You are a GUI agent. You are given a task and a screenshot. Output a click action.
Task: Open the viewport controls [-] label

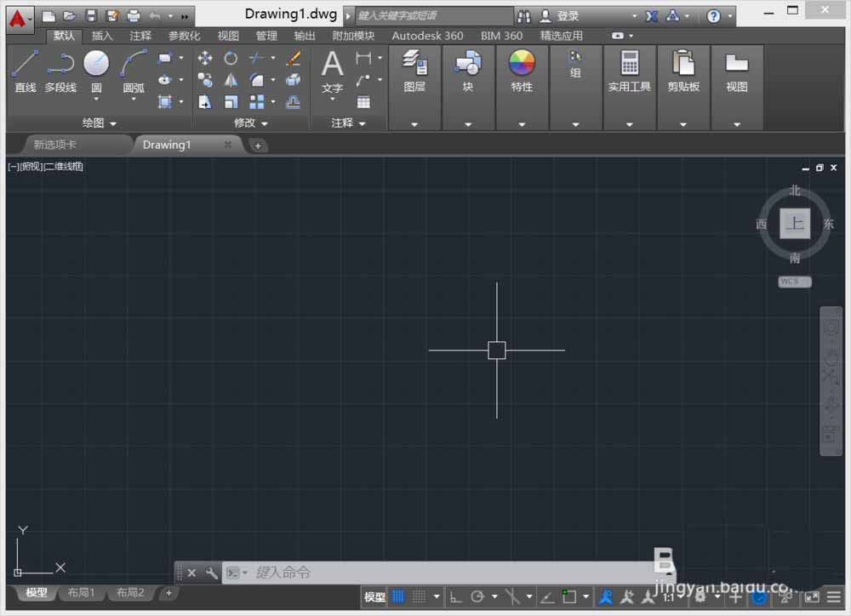(x=13, y=167)
